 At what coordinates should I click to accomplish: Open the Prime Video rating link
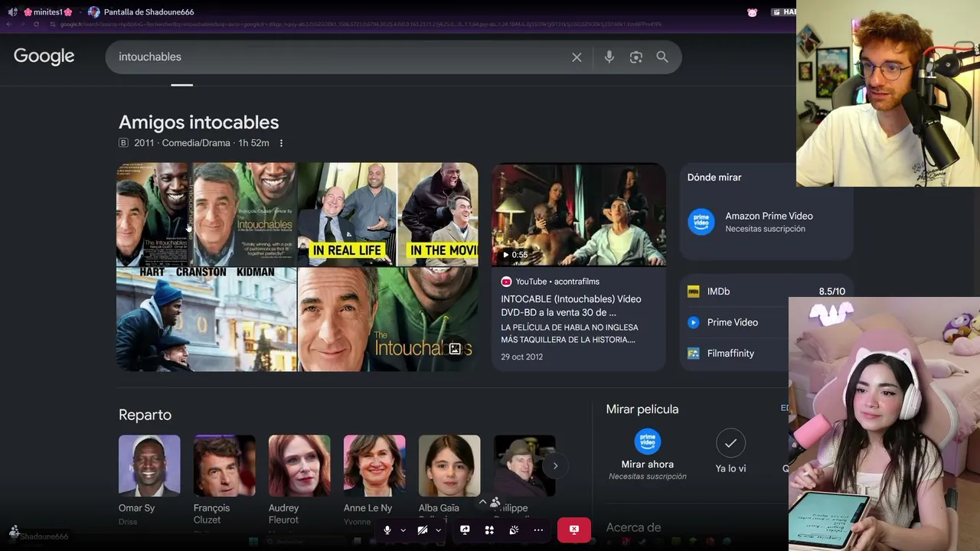click(733, 322)
